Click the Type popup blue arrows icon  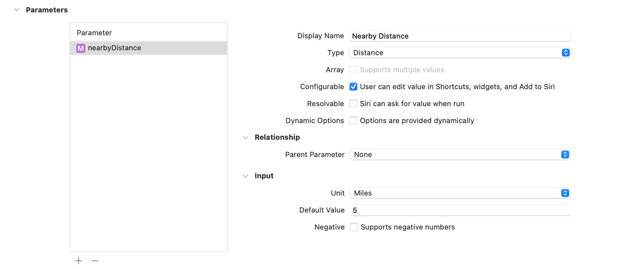pos(566,53)
